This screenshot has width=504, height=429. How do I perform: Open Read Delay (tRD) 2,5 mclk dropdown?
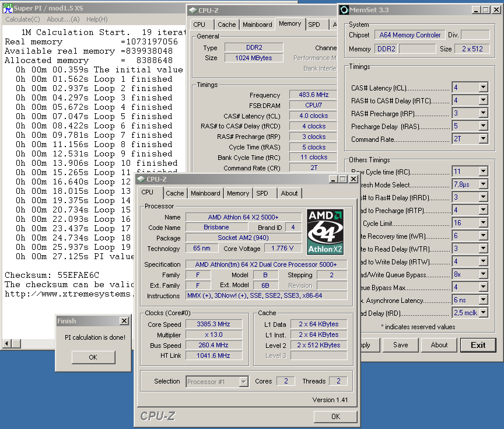tap(483, 313)
